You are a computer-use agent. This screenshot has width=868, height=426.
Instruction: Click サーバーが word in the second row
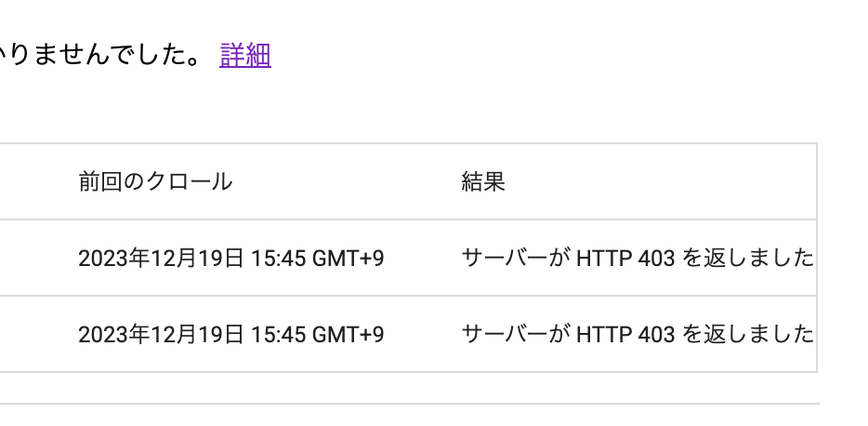[x=516, y=335]
